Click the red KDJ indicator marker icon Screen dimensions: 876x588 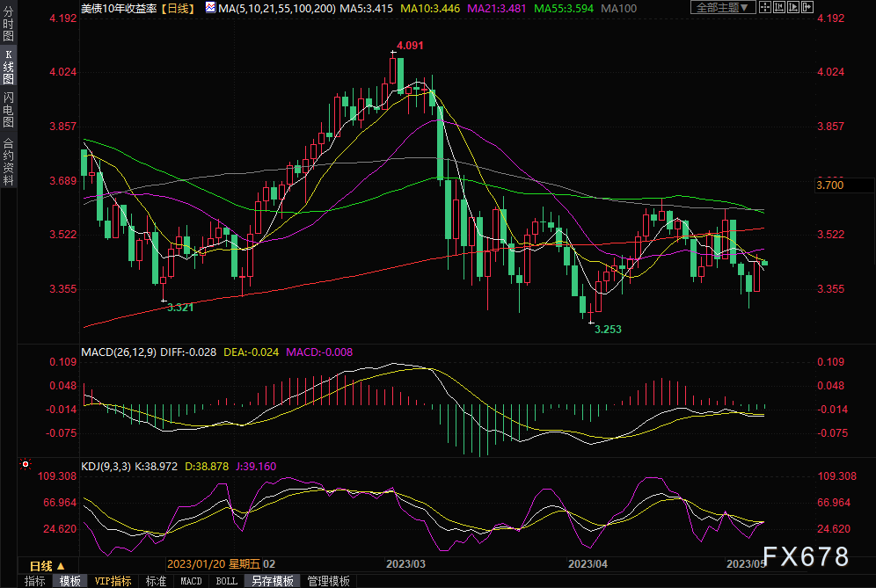point(26,464)
